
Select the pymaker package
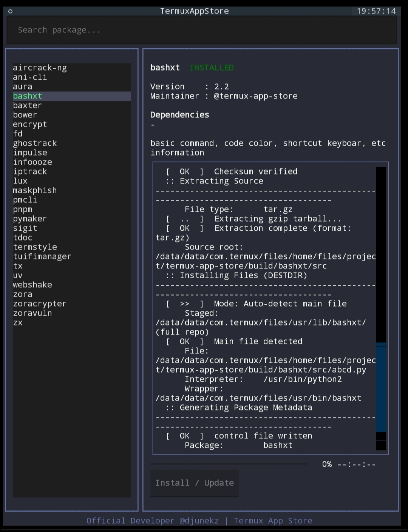pos(29,219)
